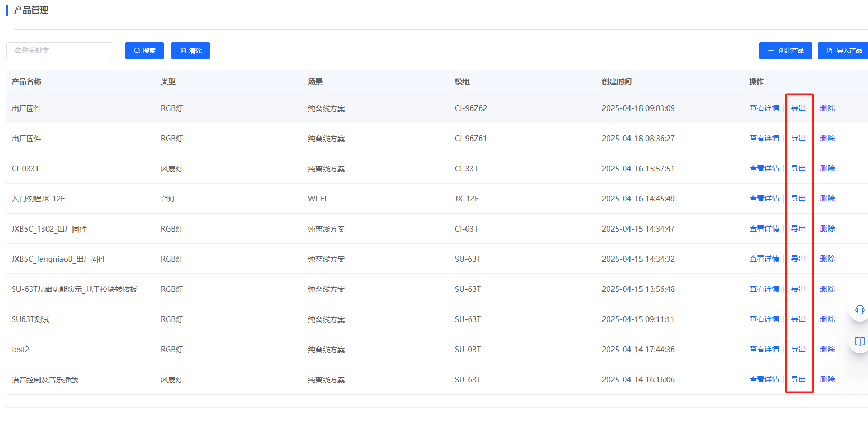Focus the 名称关键字 search input field
868x422 pixels.
point(59,51)
